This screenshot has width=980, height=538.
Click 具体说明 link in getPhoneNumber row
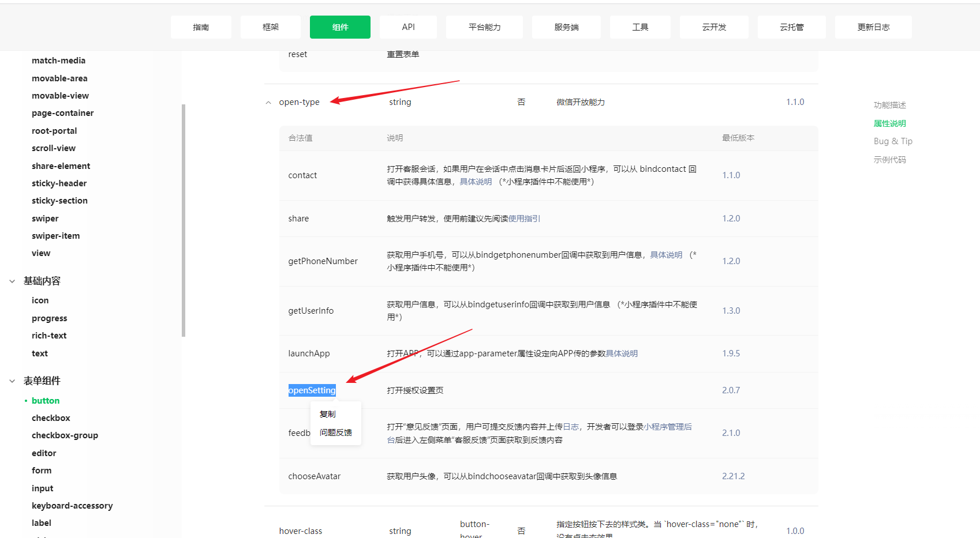pos(666,255)
